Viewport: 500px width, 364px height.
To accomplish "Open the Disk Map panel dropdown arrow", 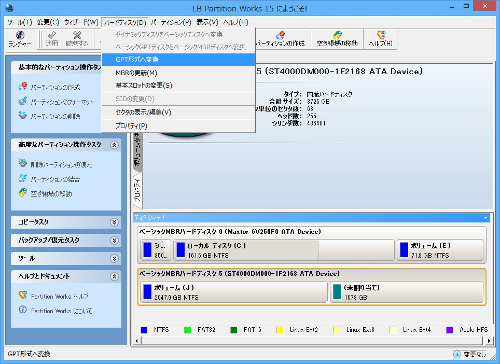I will [485, 218].
